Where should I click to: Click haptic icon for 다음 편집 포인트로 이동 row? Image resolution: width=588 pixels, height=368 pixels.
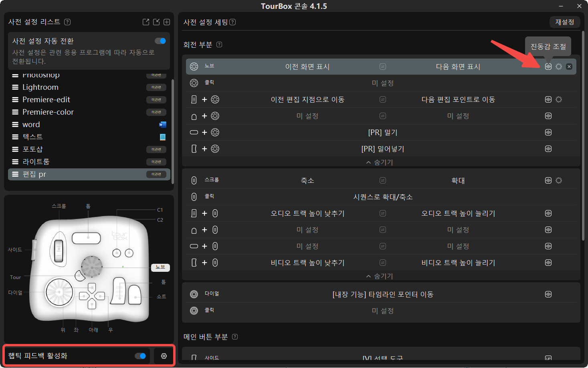coord(548,99)
